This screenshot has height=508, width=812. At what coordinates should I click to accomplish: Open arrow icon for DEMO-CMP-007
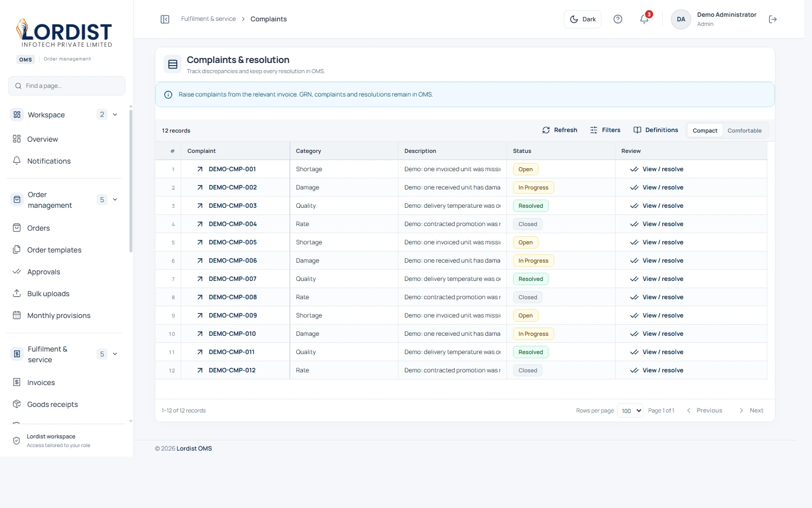200,279
